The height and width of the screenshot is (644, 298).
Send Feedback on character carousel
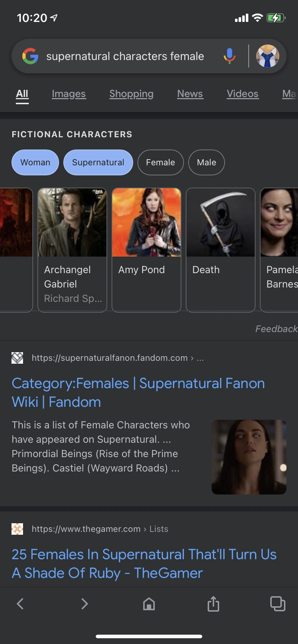[276, 329]
